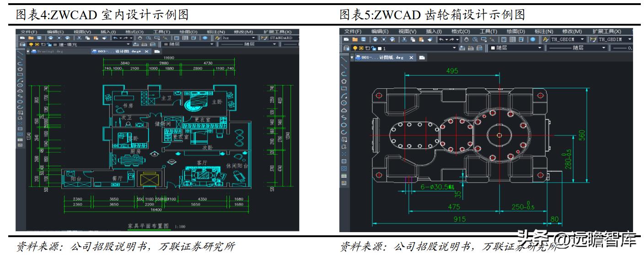This screenshot has height=255, width=644.
Task: Click new tab button in gearbox window
Action: (x=422, y=57)
